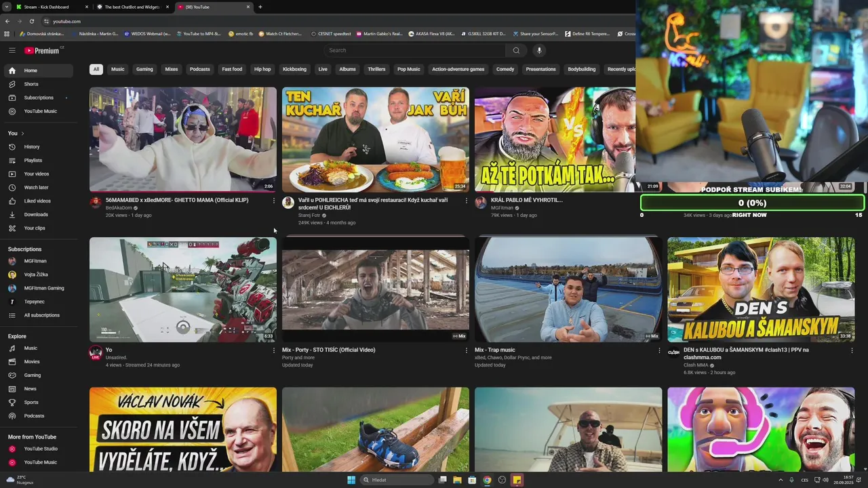This screenshot has height=488, width=868.
Task: Open Liked videos in the sidebar
Action: point(40,201)
